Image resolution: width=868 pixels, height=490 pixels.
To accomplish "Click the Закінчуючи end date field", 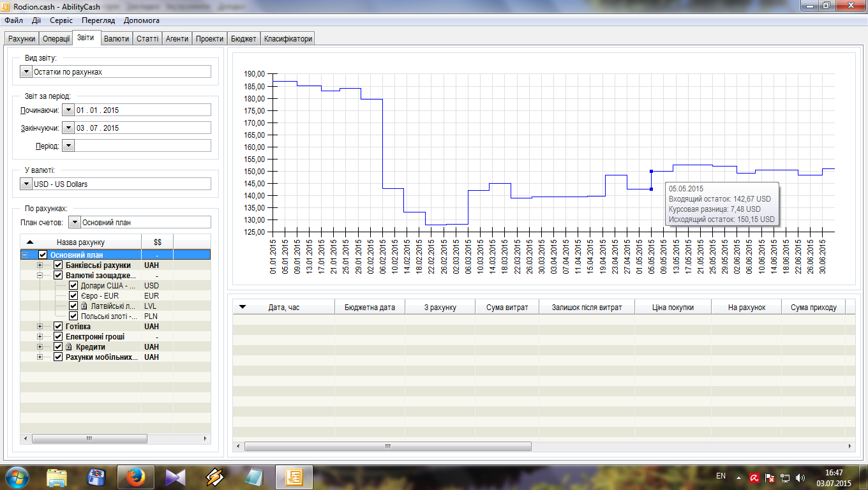I will click(142, 128).
